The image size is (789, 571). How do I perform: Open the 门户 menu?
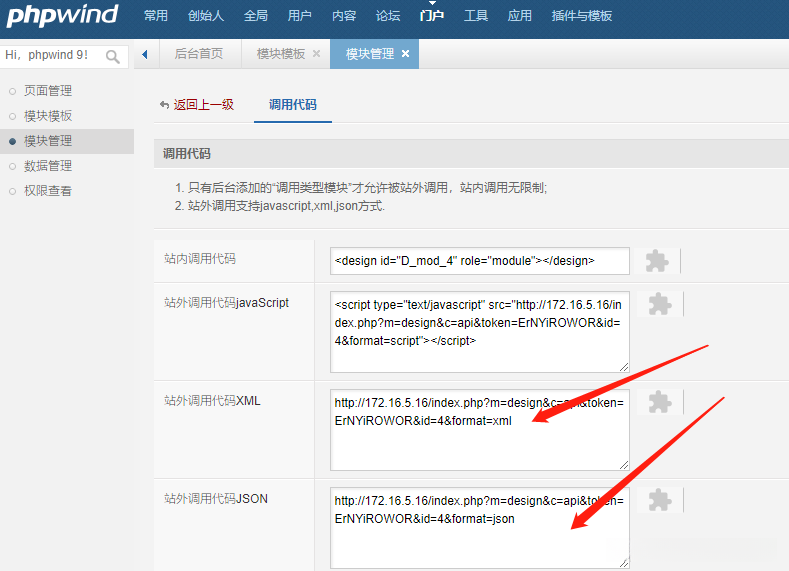[x=432, y=16]
